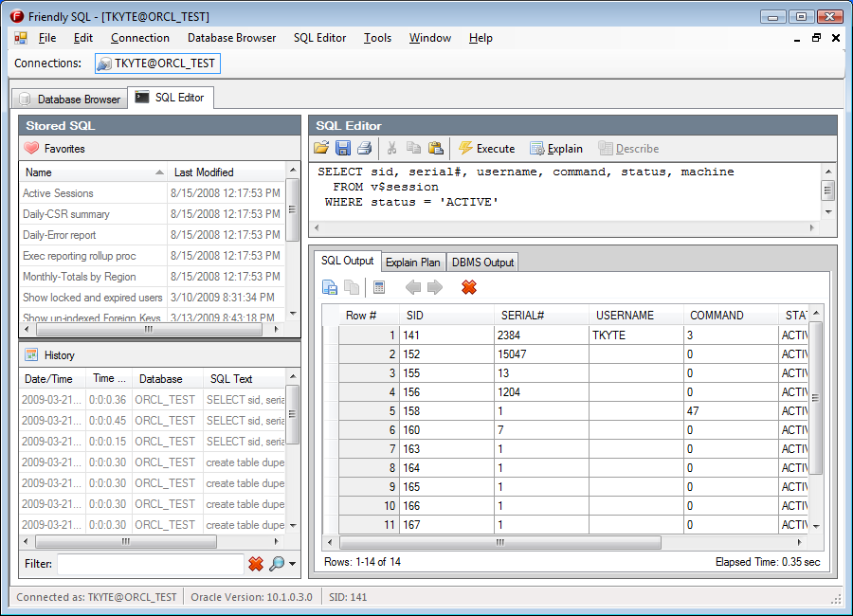
Task: Copy icon in SQL Editor toolbar
Action: pyautogui.click(x=413, y=148)
